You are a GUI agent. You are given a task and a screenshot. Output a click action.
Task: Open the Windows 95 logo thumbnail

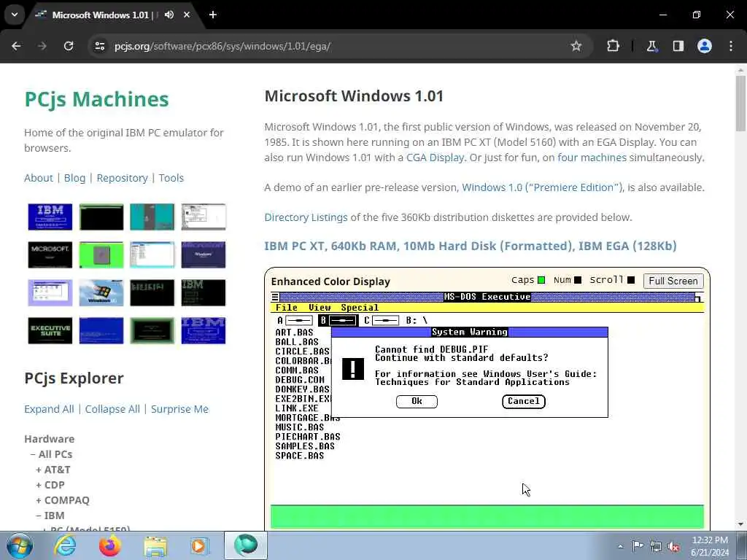[101, 292]
